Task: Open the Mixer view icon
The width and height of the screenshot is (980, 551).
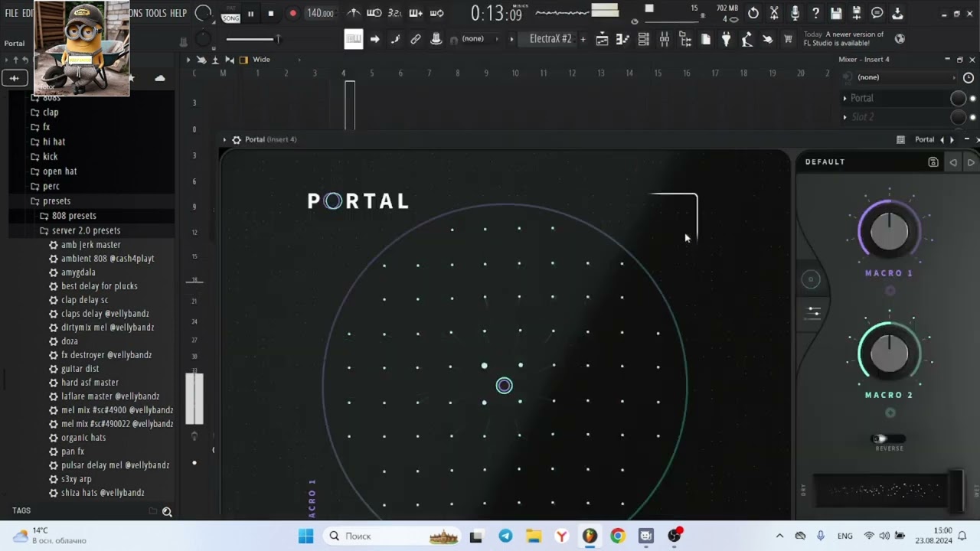Action: (664, 39)
